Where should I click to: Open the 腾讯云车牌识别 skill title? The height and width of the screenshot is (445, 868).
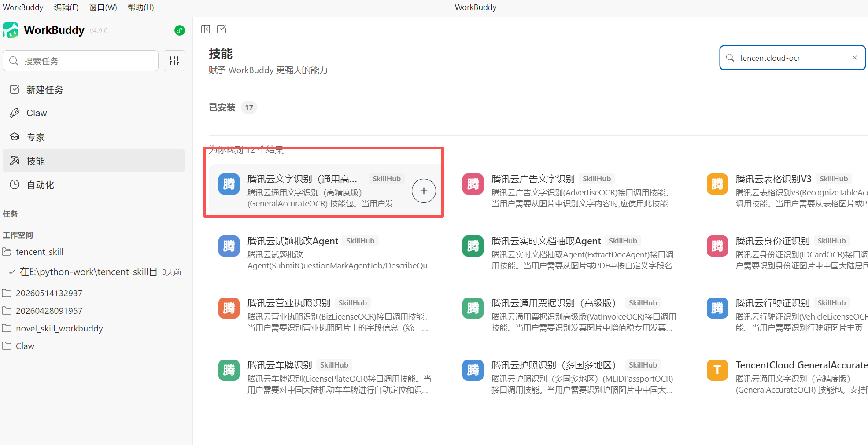(280, 365)
